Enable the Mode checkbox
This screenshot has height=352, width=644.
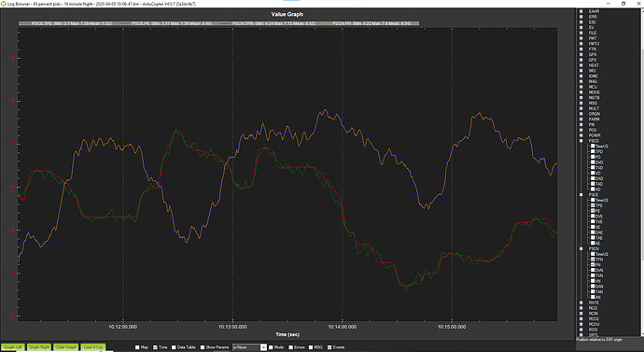coord(271,347)
